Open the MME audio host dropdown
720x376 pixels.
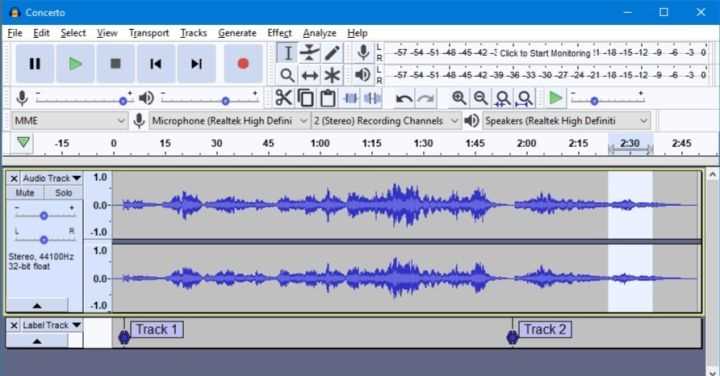[69, 121]
